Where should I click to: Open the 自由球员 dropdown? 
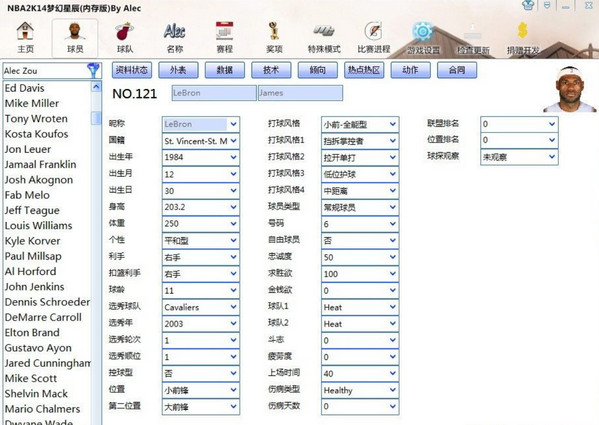(360, 241)
